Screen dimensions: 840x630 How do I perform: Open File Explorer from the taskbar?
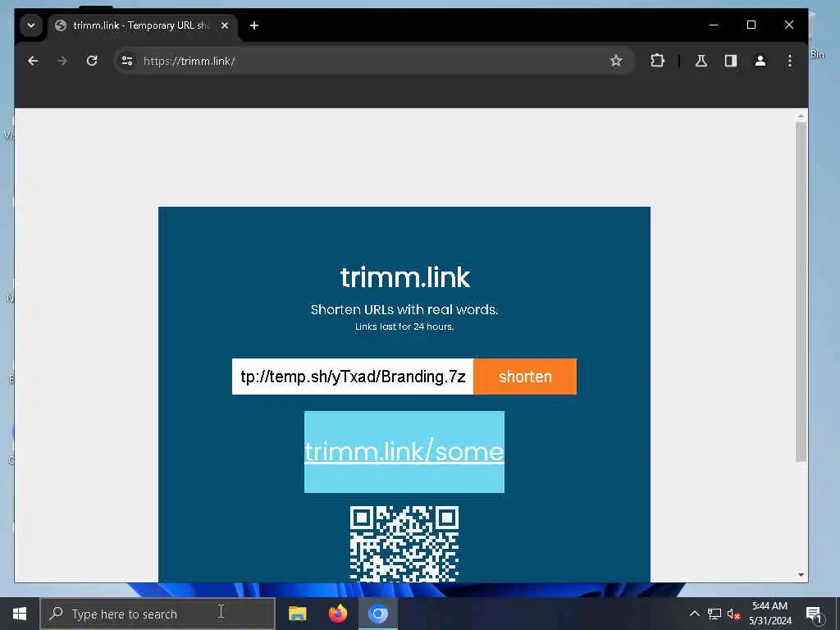click(297, 614)
